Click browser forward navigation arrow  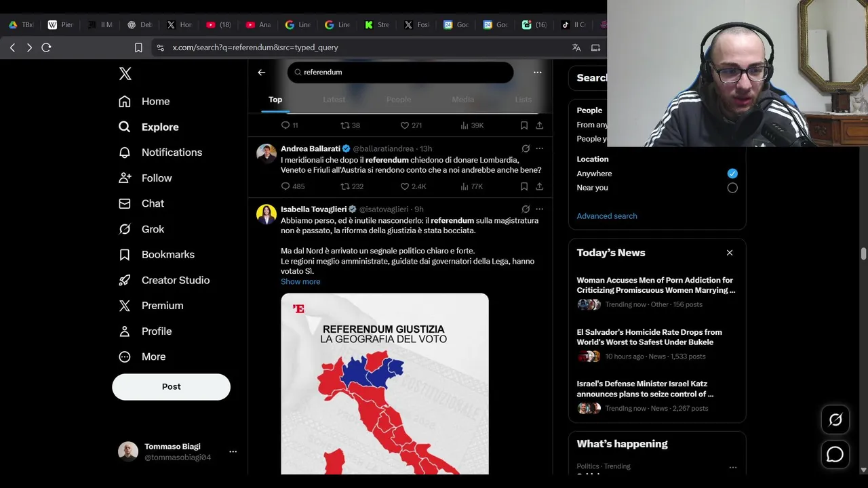tap(29, 47)
